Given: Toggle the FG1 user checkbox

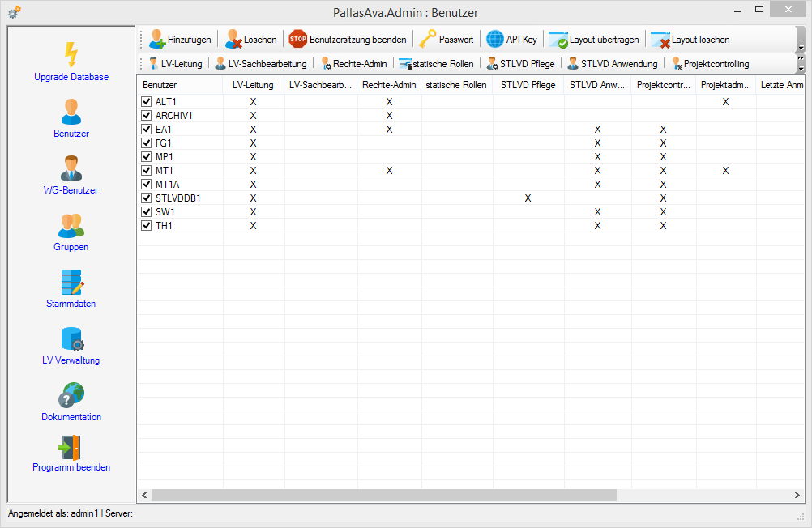Looking at the screenshot, I should click(146, 143).
